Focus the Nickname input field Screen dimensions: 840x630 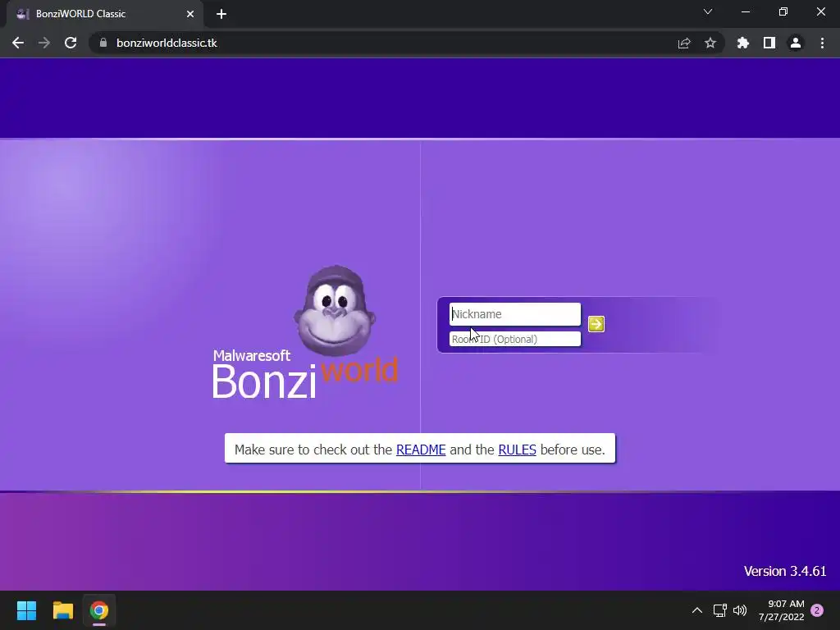[515, 314]
